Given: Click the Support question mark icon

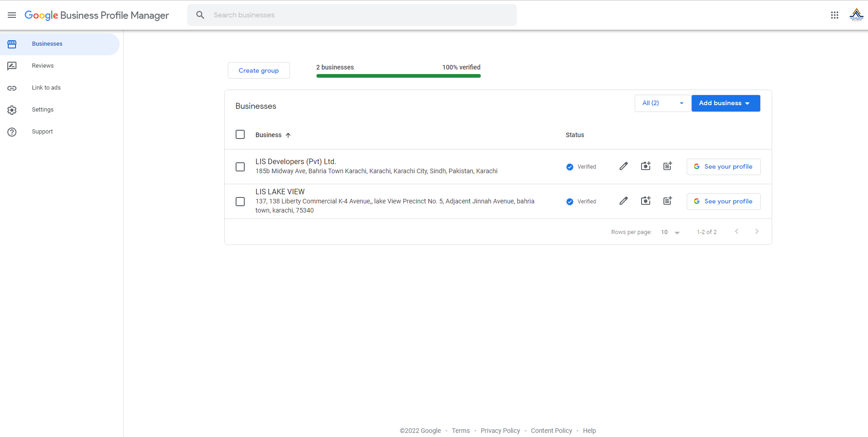Looking at the screenshot, I should (12, 132).
